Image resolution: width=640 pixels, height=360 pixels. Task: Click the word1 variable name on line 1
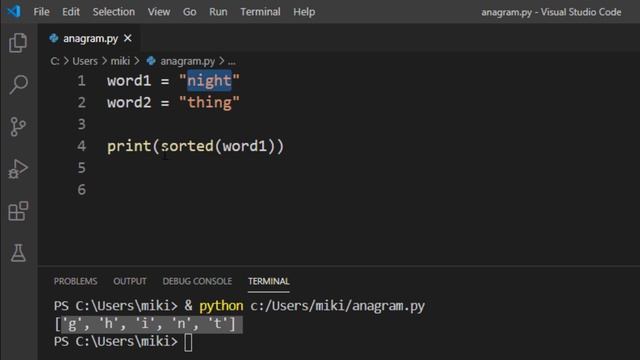click(x=129, y=81)
